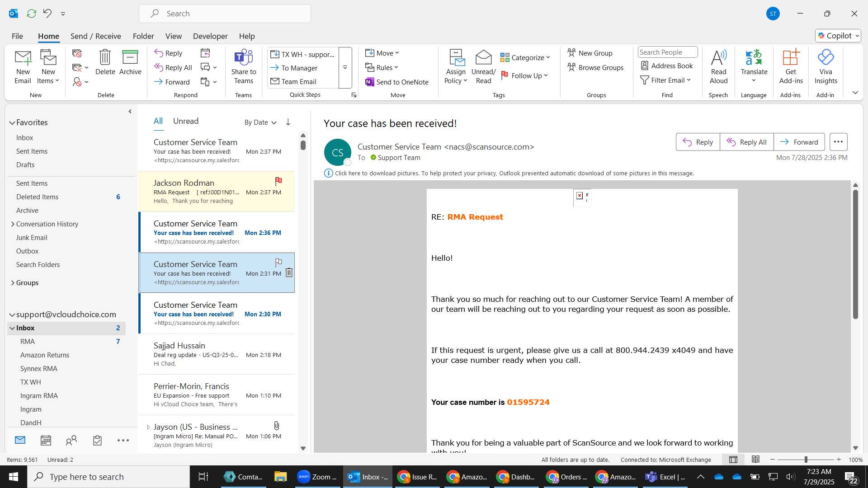Click the Undo icon in title bar

click(x=47, y=14)
